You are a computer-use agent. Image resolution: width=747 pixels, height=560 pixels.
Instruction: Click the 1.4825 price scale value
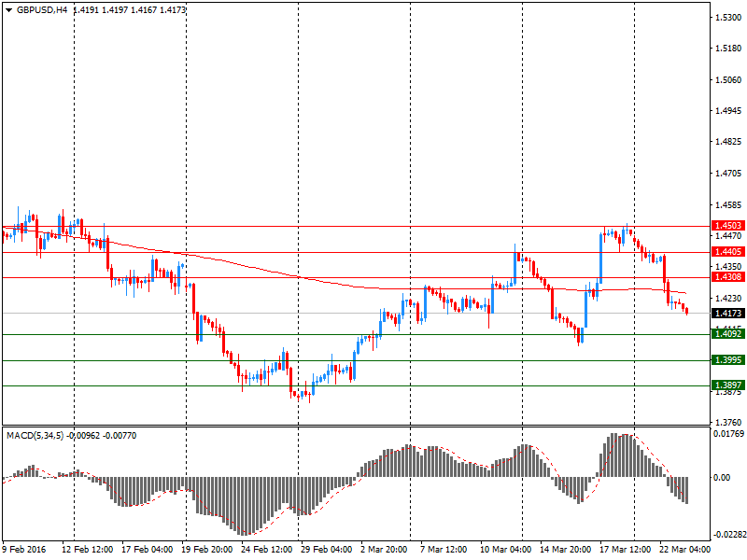pos(728,142)
